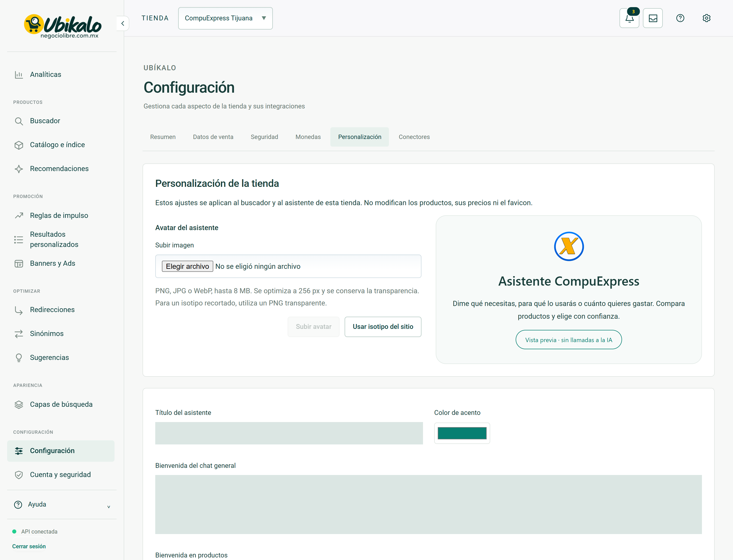Open the inbox tray icon
The height and width of the screenshot is (560, 733).
653,18
